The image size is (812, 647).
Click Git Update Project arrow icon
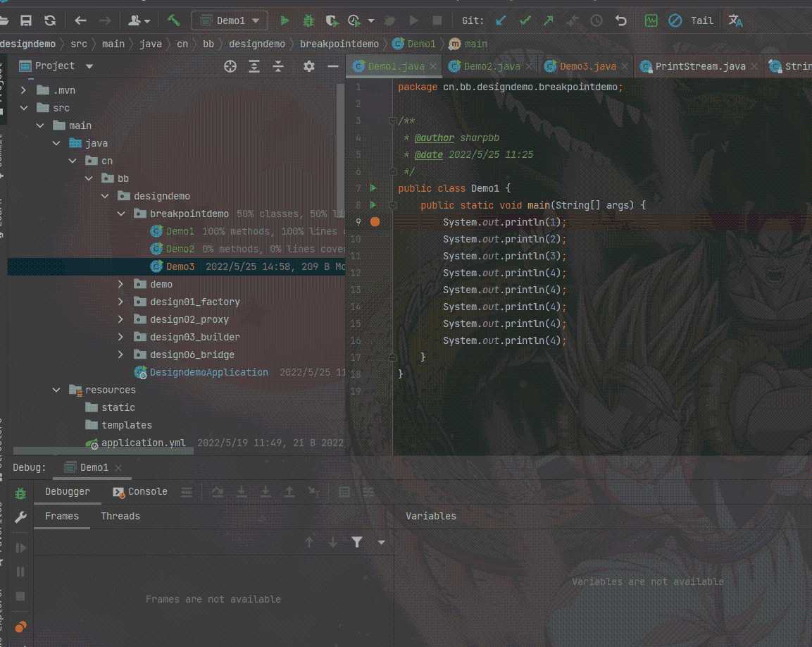click(x=501, y=20)
